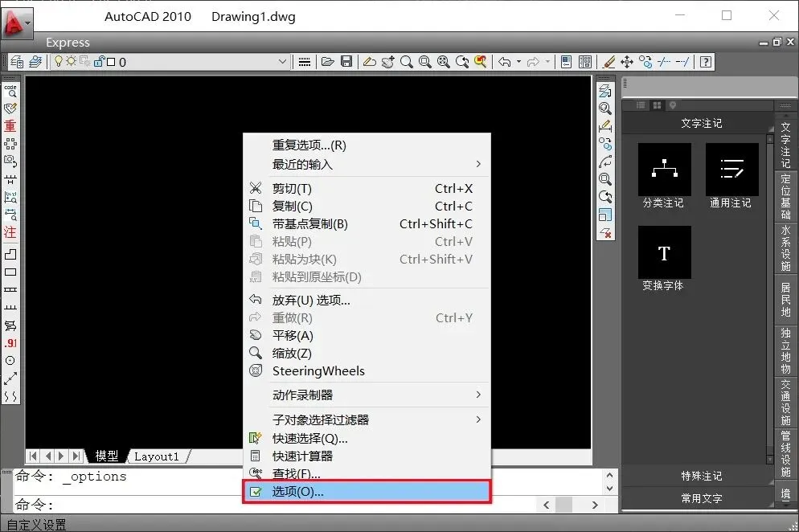Viewport: 799px width, 532px height.
Task: Open the Undo history dropdown arrow
Action: 518,62
